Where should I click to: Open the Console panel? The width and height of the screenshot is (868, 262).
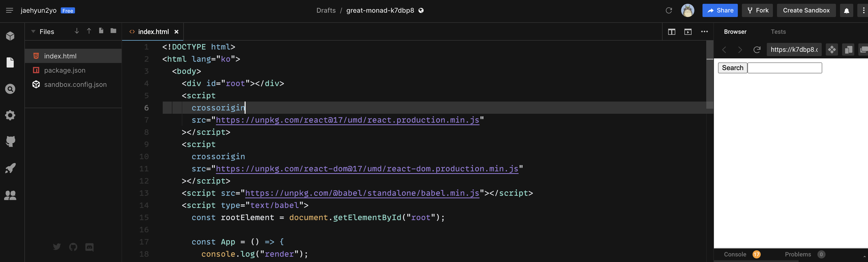[735, 254]
